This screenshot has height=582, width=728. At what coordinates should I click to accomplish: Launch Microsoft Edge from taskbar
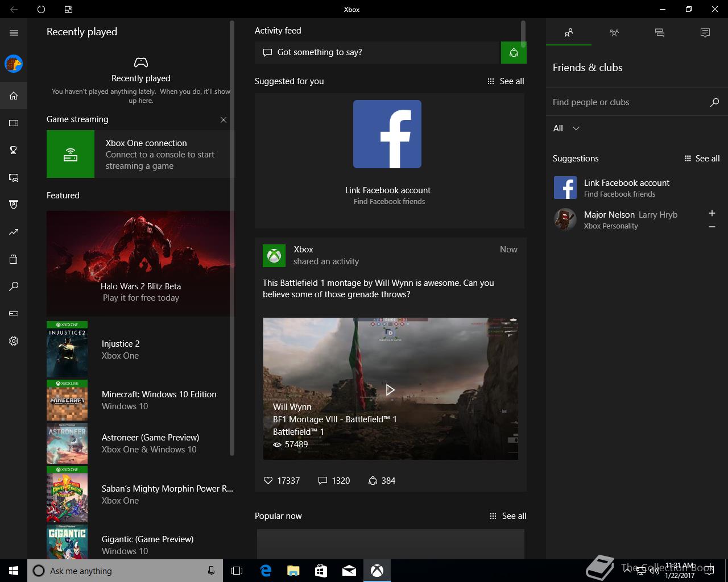[x=266, y=571]
